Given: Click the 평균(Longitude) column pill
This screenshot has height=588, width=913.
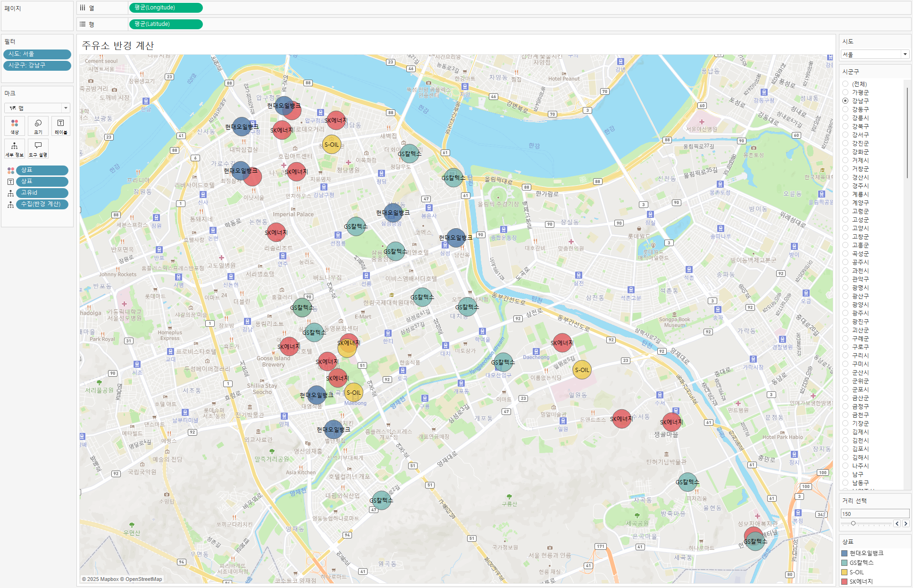Looking at the screenshot, I should pos(166,8).
